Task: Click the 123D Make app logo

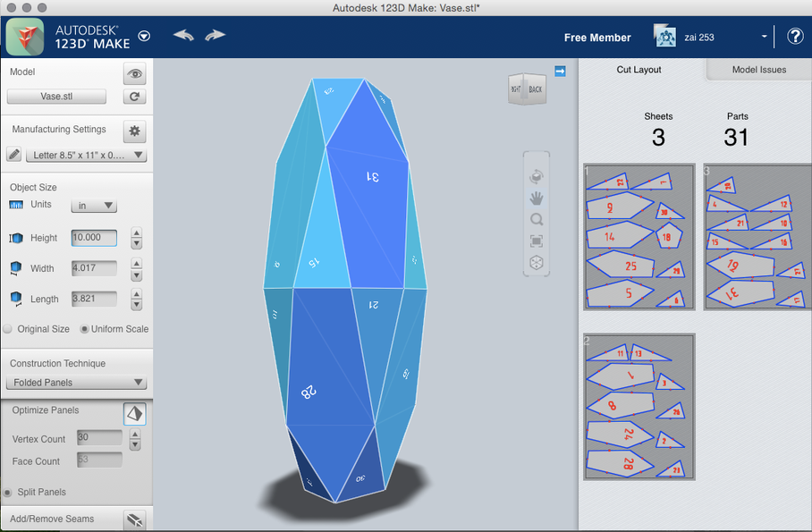Action: coord(24,37)
